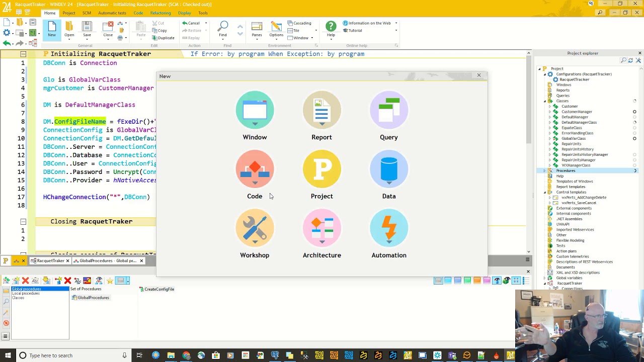Click the Copy button in Edit group
Screen dimensions: 644x362
pyautogui.click(x=159, y=30)
